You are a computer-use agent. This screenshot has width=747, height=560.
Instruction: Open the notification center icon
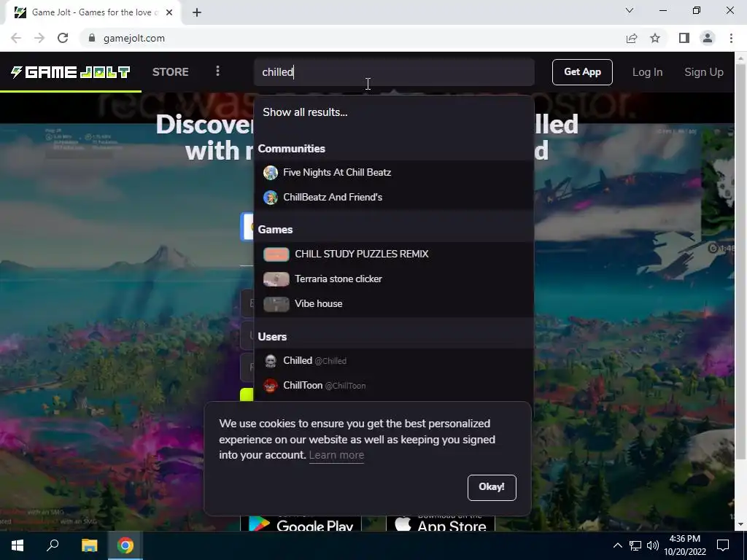(723, 545)
